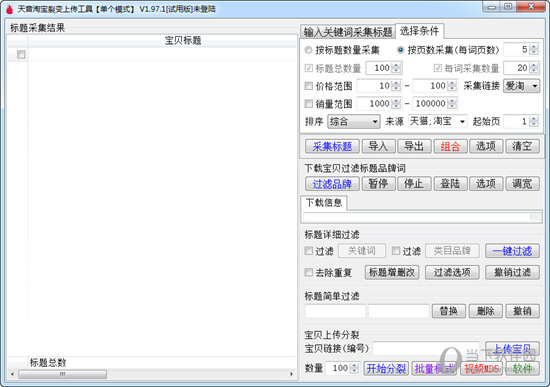
Task: Click red 组合 button
Action: point(450,146)
